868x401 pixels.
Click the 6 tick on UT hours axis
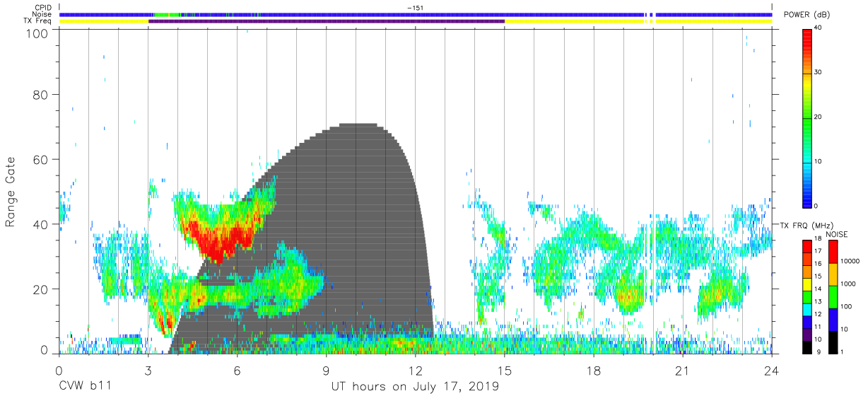[237, 371]
